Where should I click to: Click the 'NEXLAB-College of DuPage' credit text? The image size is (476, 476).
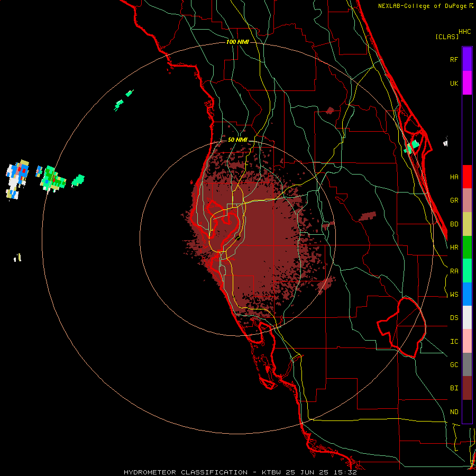click(x=422, y=6)
